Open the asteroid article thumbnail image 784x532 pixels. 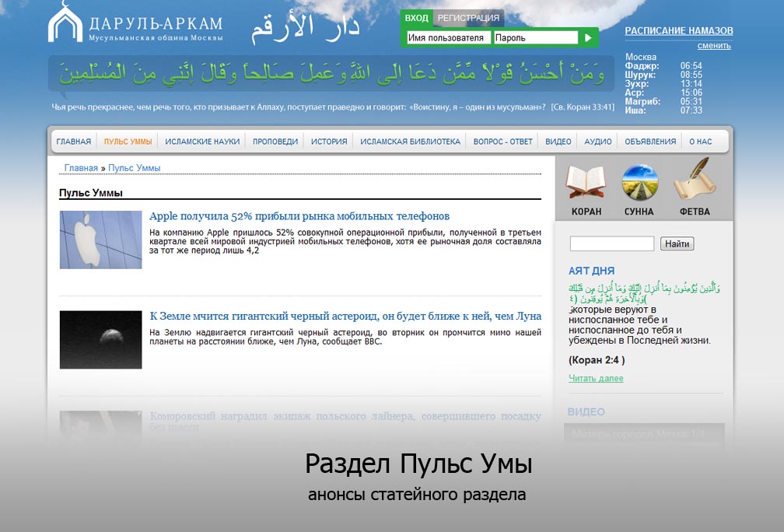pos(100,340)
